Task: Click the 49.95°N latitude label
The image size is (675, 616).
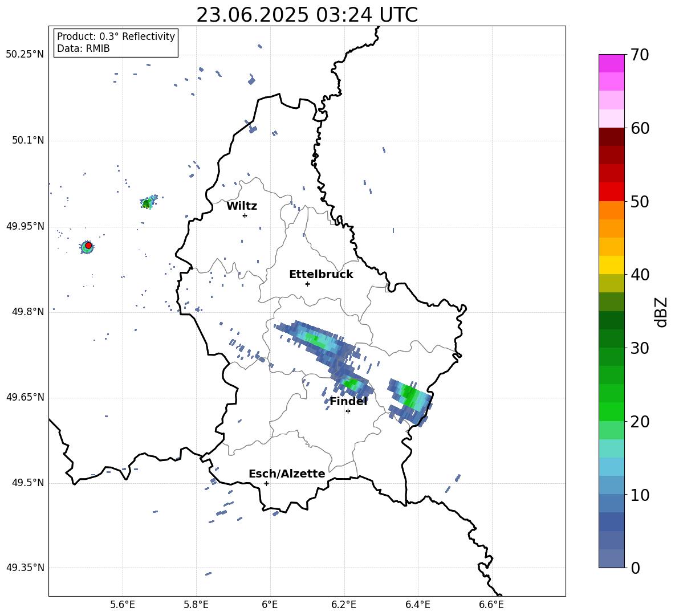Action: coord(25,226)
